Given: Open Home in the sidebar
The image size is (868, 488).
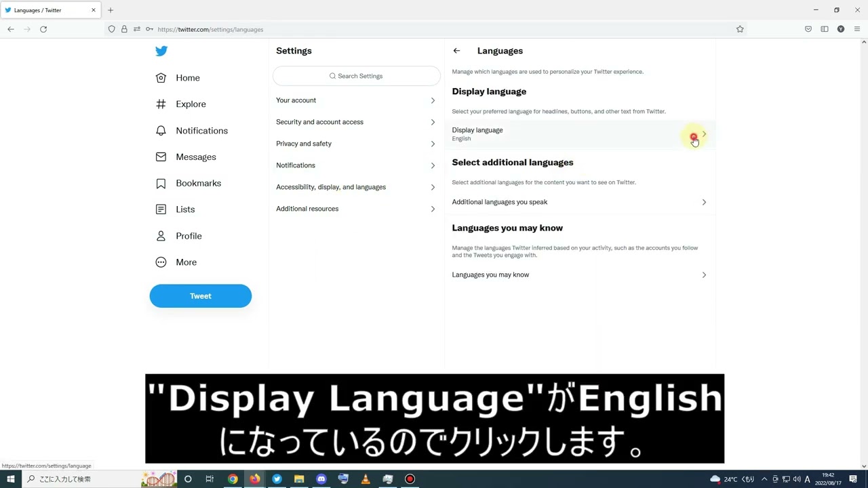Looking at the screenshot, I should pos(178,78).
